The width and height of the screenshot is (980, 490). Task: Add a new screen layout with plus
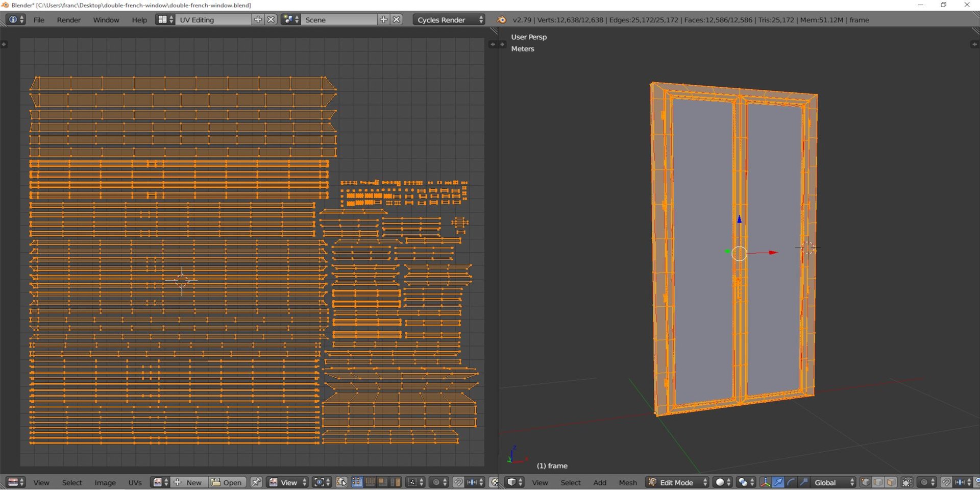[x=258, y=19]
